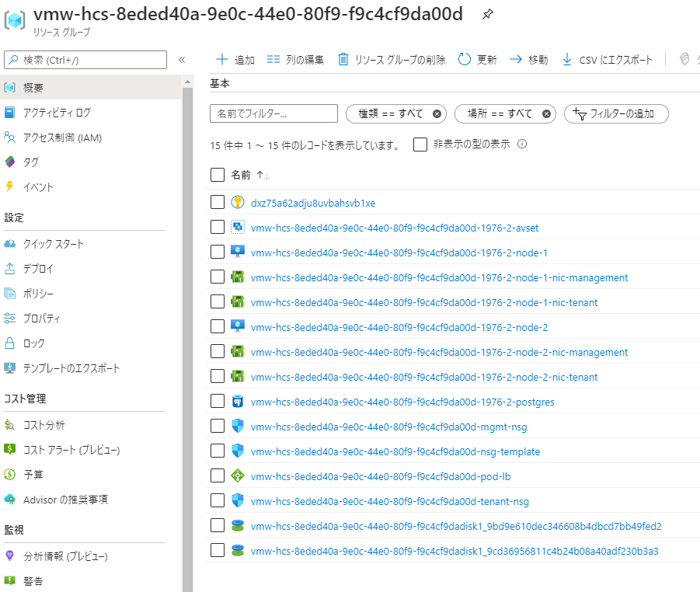This screenshot has height=592, width=700.
Task: Open the 1976-2-postgres database link
Action: (x=402, y=402)
